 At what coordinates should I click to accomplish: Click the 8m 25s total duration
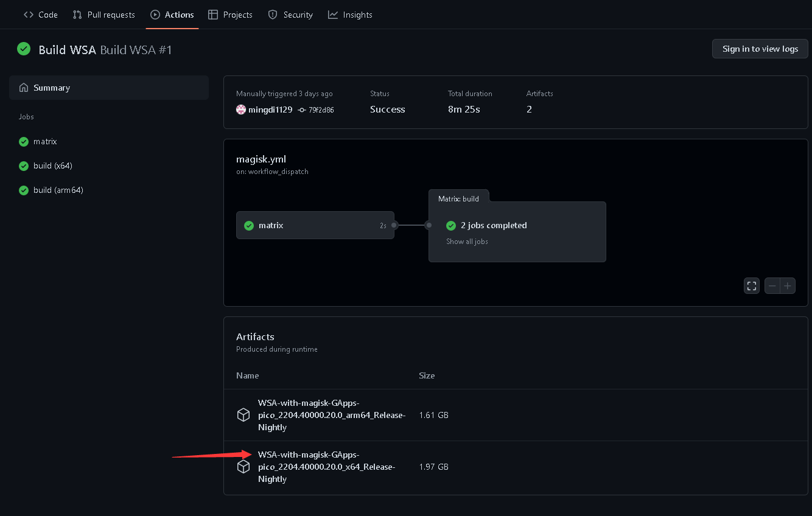(x=464, y=110)
